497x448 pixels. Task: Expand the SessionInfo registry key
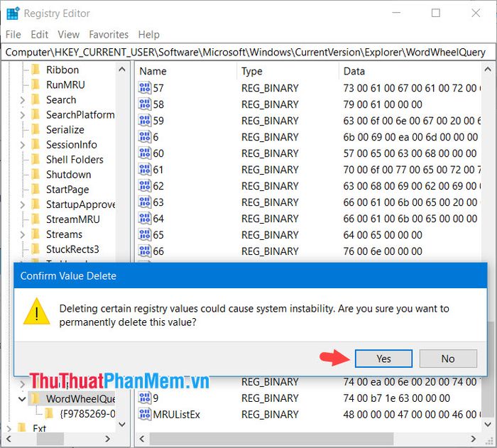pos(23,145)
